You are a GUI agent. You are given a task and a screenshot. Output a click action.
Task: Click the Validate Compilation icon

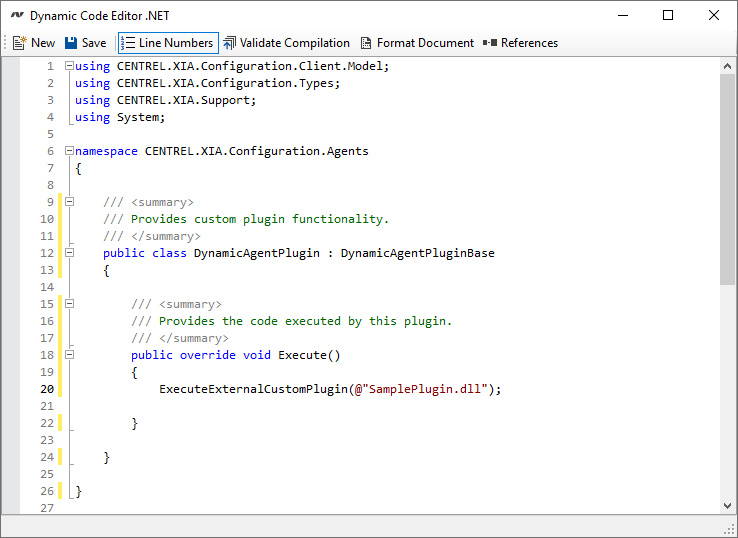tap(229, 43)
